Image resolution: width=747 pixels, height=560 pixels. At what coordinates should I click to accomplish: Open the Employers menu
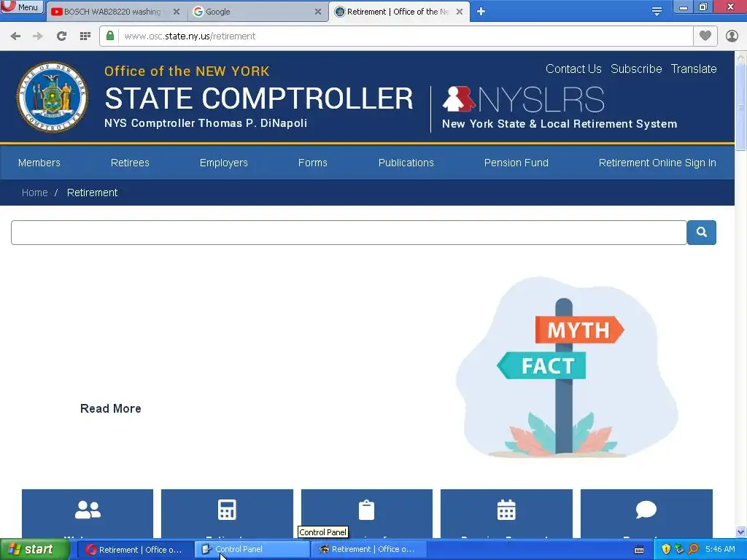tap(223, 163)
